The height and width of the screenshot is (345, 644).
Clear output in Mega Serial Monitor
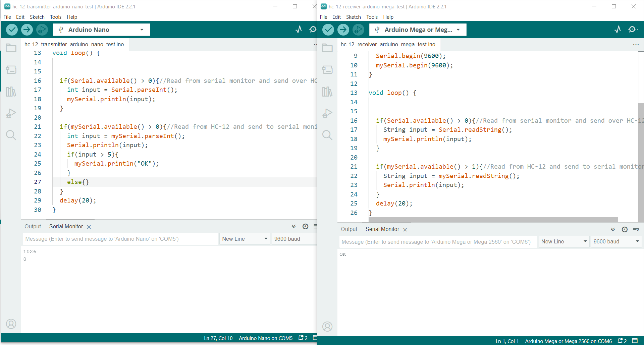point(636,229)
